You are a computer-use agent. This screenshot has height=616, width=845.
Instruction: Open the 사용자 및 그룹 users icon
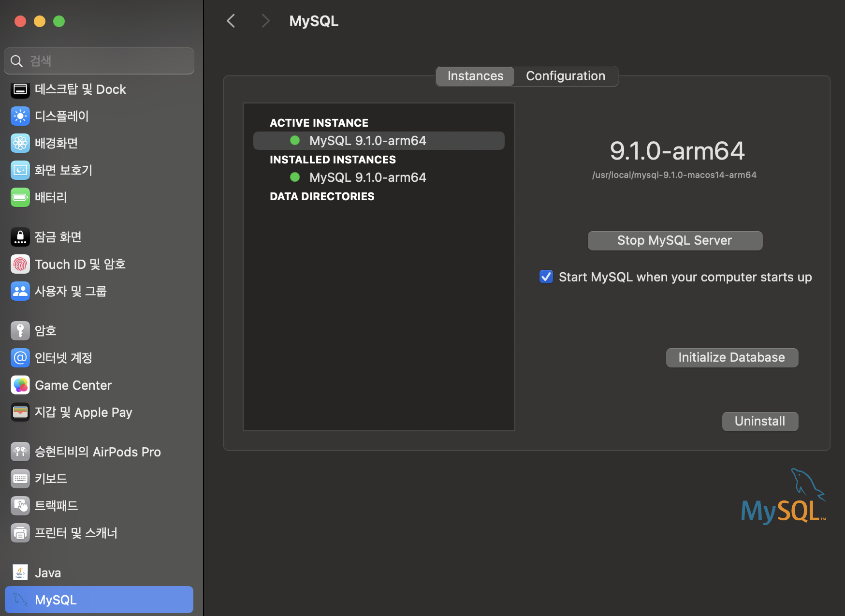[x=20, y=291]
